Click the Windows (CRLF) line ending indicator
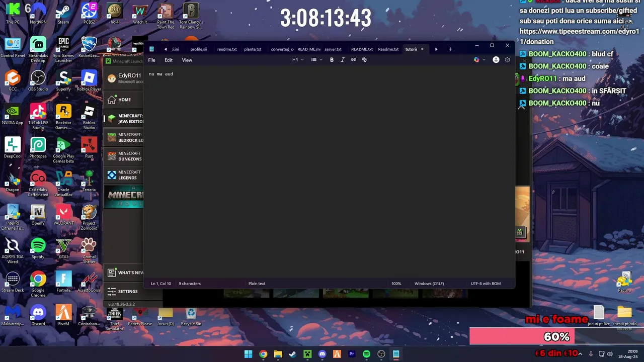Image resolution: width=644 pixels, height=362 pixels. tap(429, 284)
